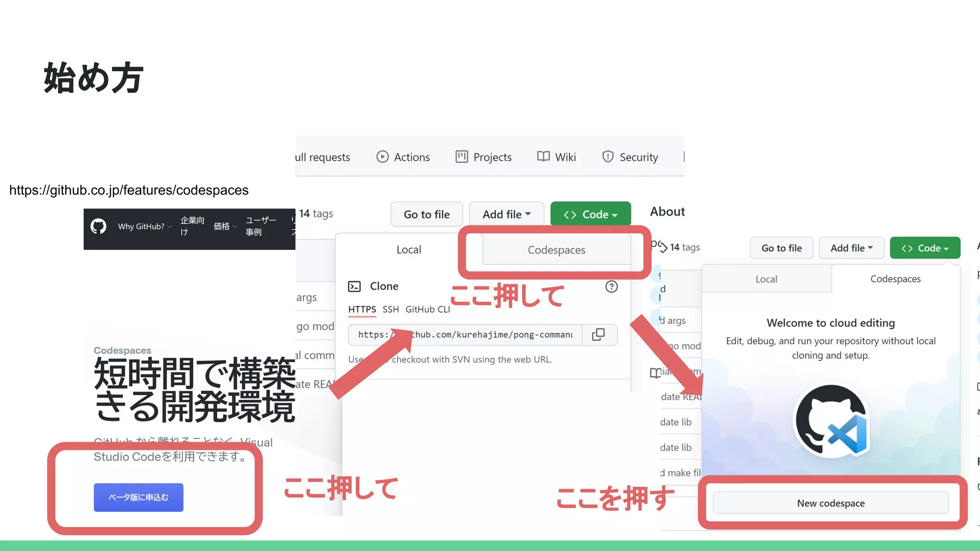Click the 'go mod' commit text in middle list
Screen dimensions: 980x551
pyautogui.click(x=315, y=326)
